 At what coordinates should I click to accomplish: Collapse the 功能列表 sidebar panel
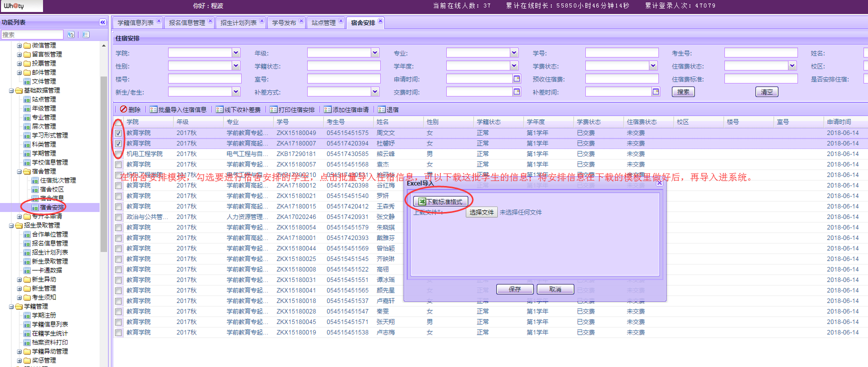click(x=103, y=22)
